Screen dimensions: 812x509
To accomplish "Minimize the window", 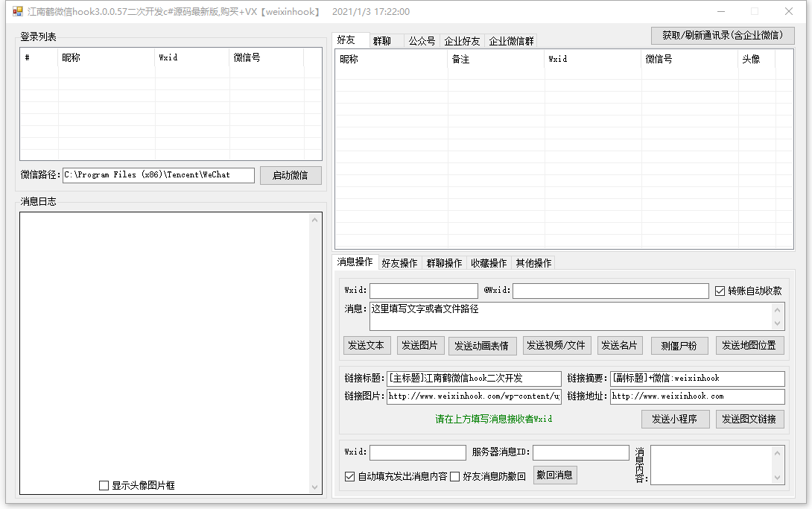I will click(721, 11).
